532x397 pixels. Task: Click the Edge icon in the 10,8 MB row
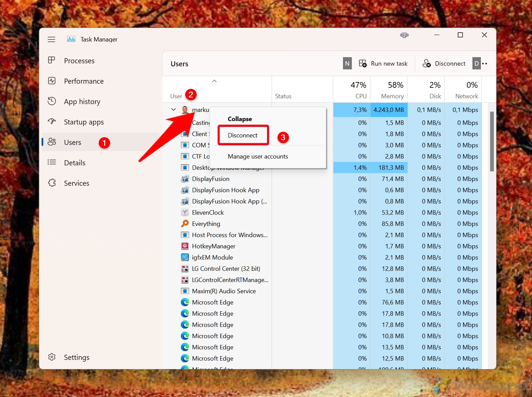(x=185, y=336)
